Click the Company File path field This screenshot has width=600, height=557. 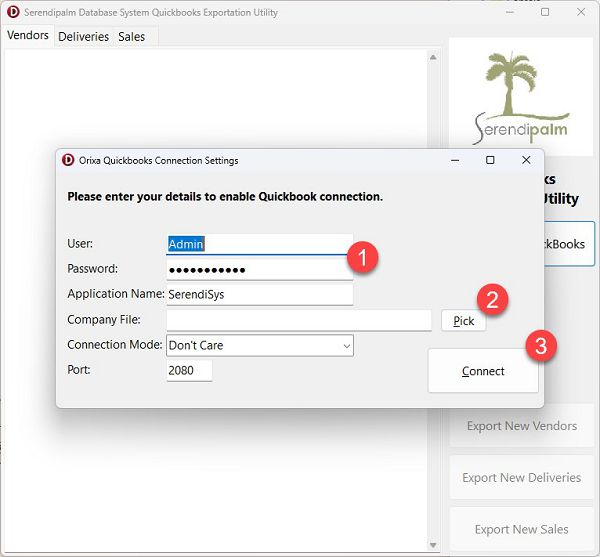299,320
